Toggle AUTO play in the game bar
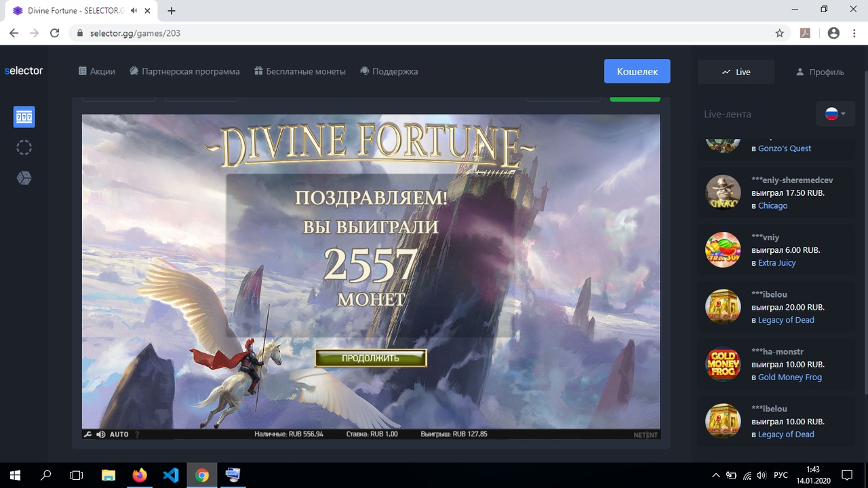868x488 pixels. point(119,434)
